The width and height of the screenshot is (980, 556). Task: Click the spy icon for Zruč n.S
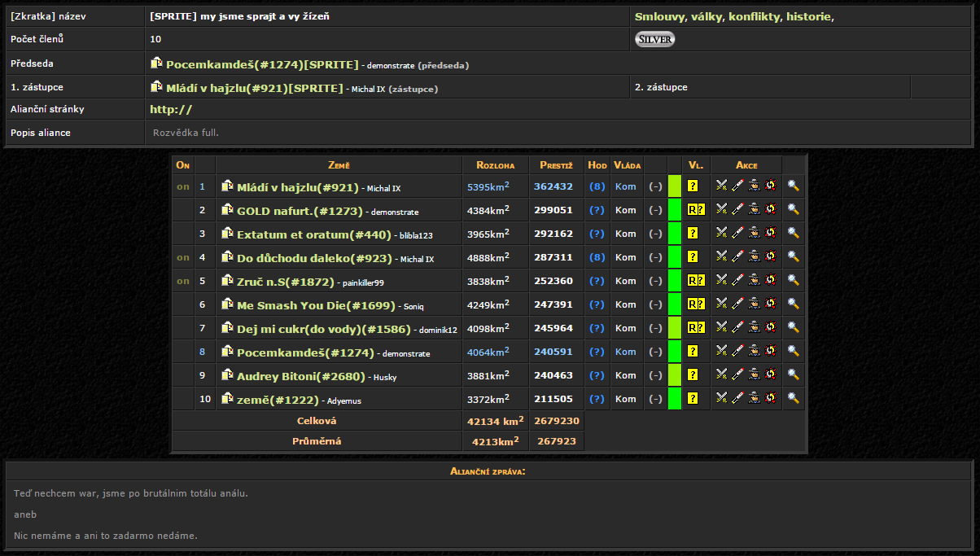point(754,280)
